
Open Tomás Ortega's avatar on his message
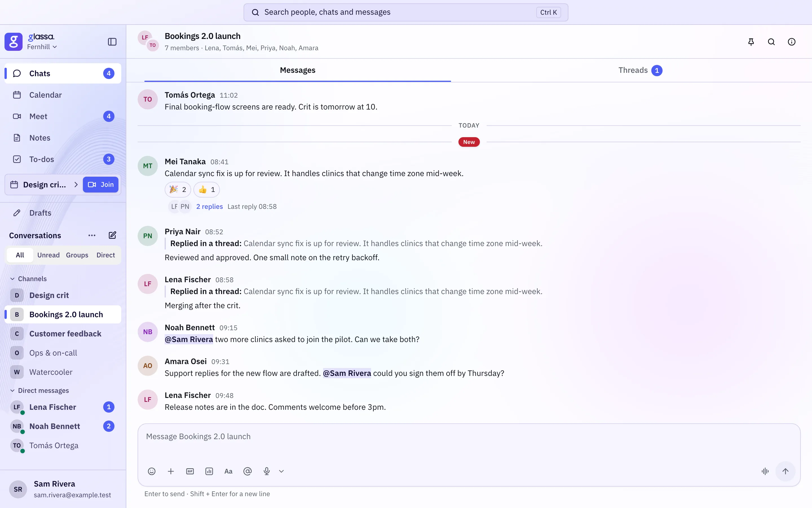[x=148, y=99]
